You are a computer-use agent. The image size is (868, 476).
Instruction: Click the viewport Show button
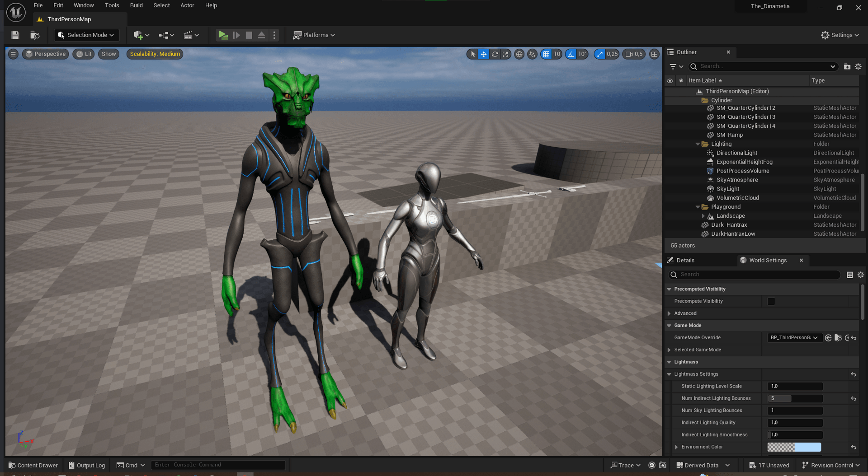click(x=109, y=54)
